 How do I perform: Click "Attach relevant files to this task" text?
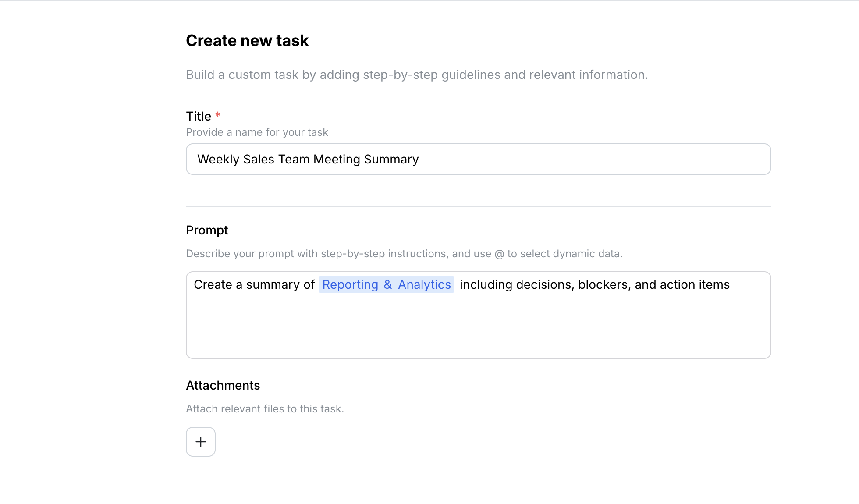click(x=265, y=409)
